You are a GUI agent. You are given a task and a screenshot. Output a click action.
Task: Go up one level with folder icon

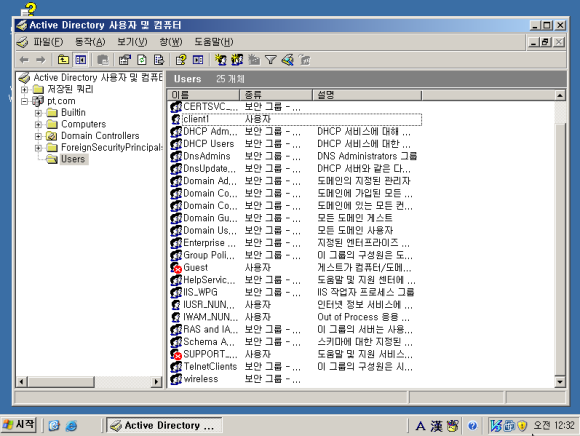coord(63,60)
